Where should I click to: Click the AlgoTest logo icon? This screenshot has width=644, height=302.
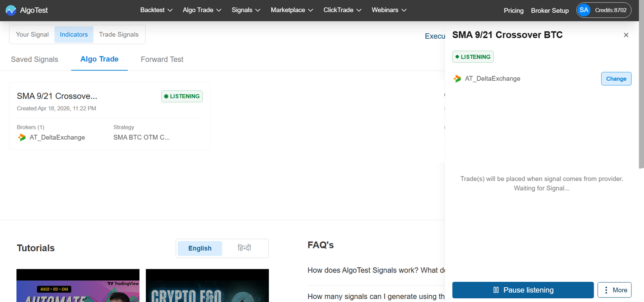pos(11,10)
